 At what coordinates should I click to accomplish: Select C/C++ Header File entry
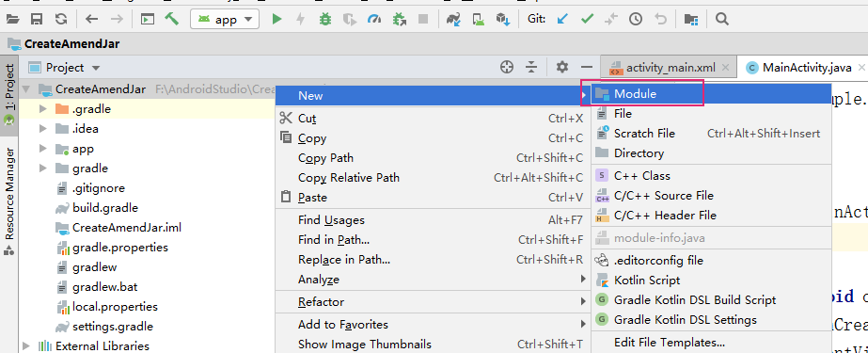coord(711,216)
